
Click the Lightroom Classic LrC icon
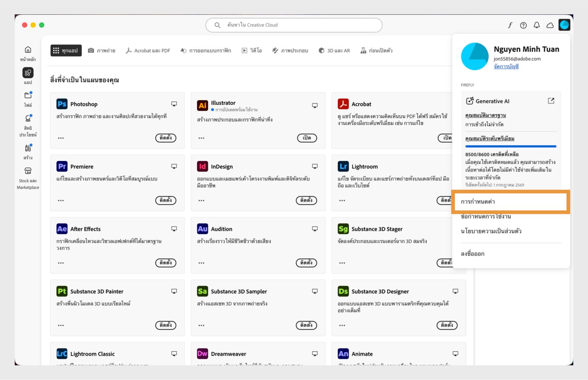62,354
